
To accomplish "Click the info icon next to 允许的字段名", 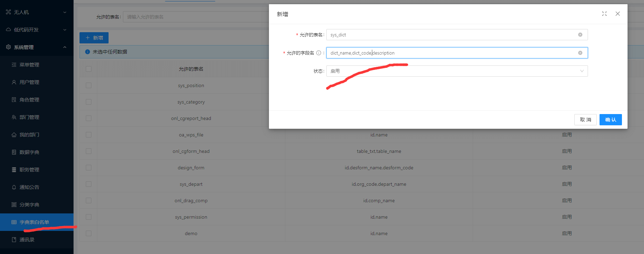I will (x=319, y=53).
